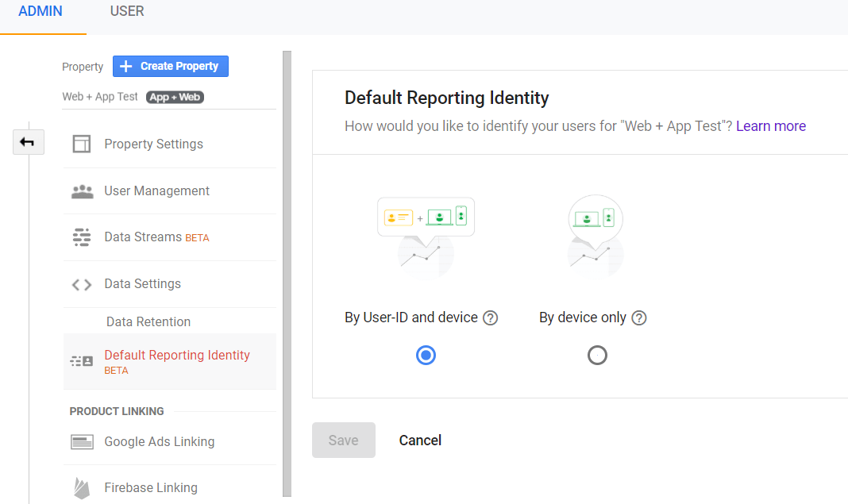Select the By User-ID and device radio button
Image resolution: width=848 pixels, height=504 pixels.
[426, 356]
